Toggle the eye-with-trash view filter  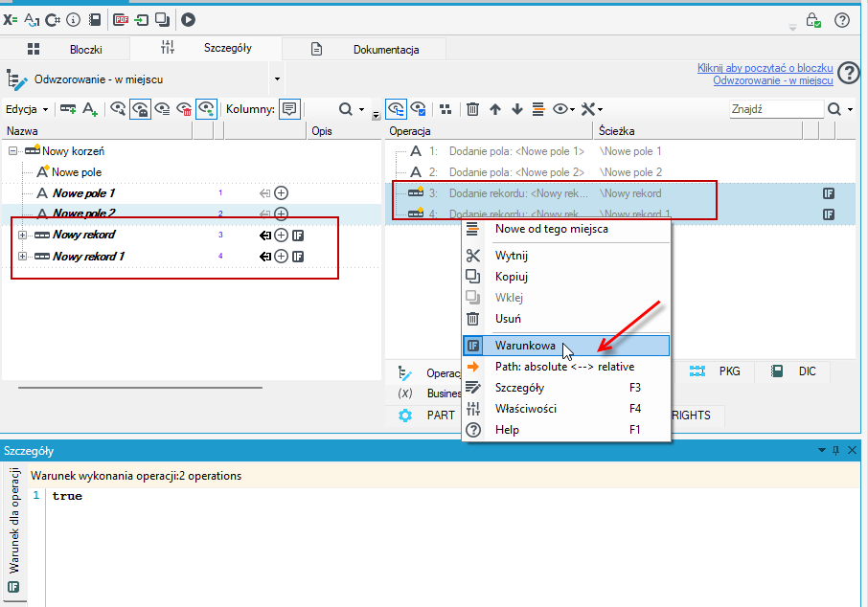[184, 109]
